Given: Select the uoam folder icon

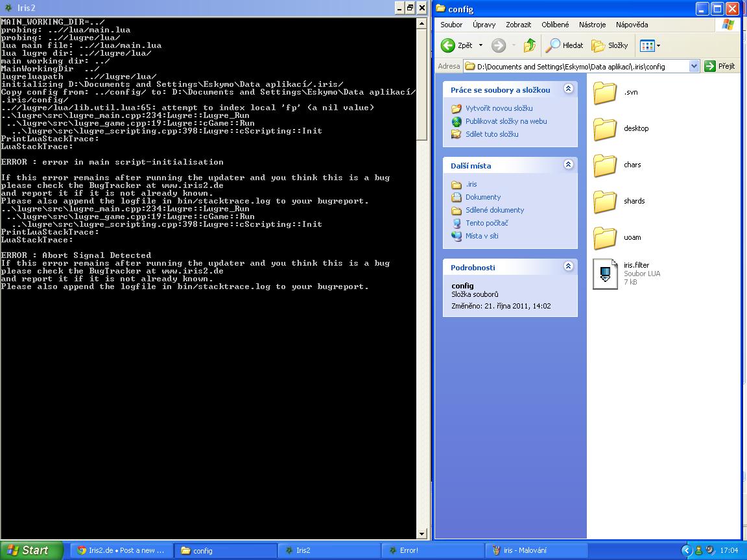Looking at the screenshot, I should [605, 238].
